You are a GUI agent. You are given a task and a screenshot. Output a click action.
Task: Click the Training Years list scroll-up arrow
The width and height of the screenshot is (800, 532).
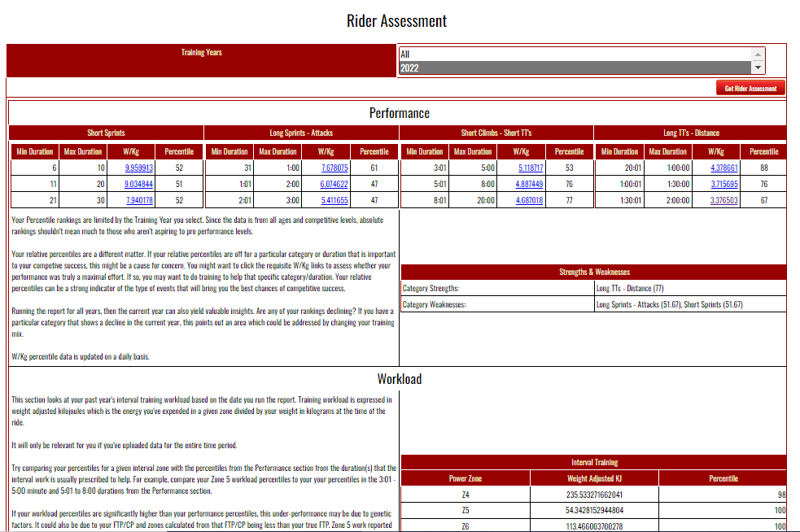click(758, 54)
